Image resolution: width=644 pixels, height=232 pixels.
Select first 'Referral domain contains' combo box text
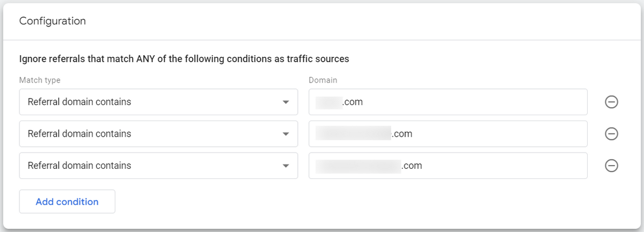[x=79, y=102]
